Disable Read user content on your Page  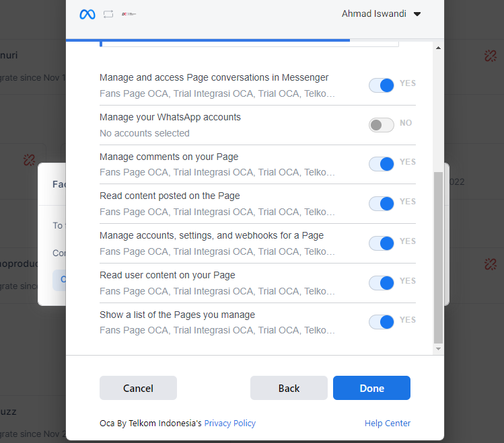pyautogui.click(x=382, y=282)
